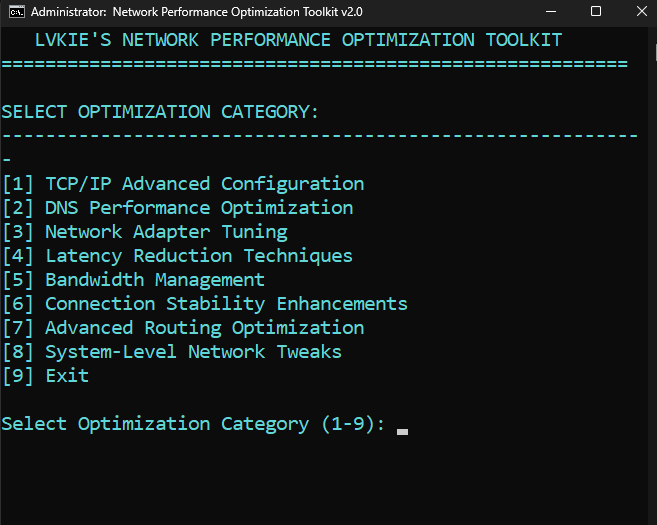Select Connection Stability Enhancements entry
The image size is (657, 525).
205,304
